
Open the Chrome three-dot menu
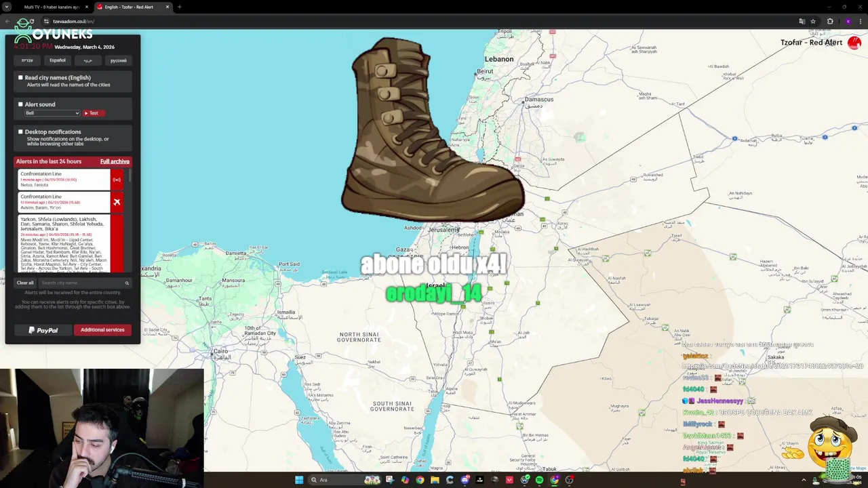pyautogui.click(x=860, y=21)
